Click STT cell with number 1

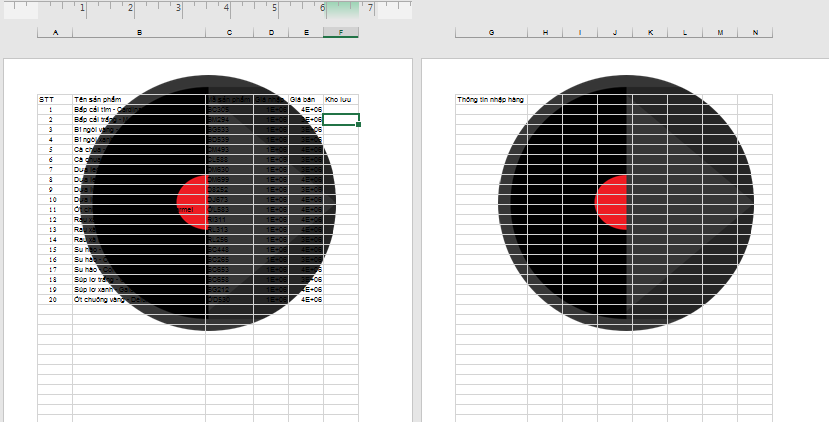[55, 109]
